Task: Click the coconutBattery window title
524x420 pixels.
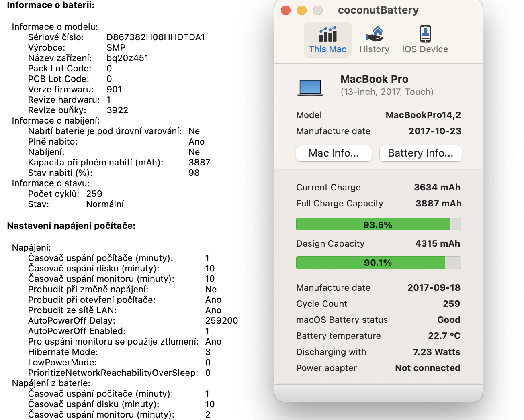Action: (x=378, y=10)
